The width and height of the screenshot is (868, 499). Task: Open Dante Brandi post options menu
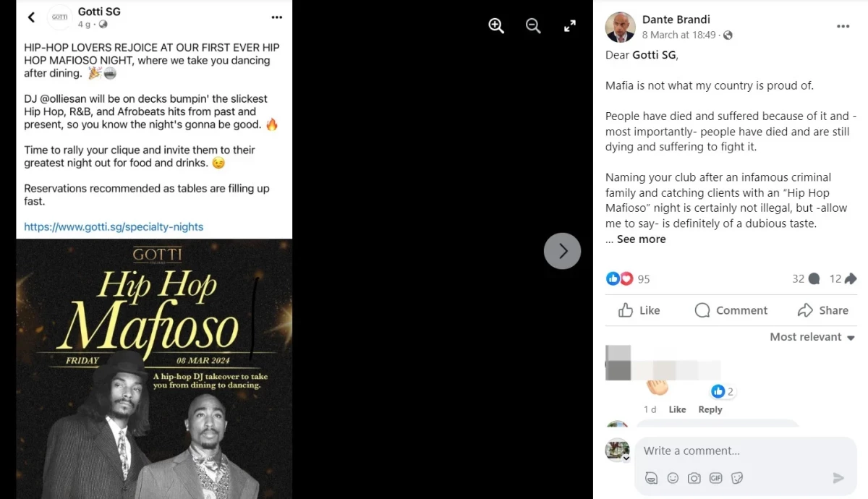point(843,26)
